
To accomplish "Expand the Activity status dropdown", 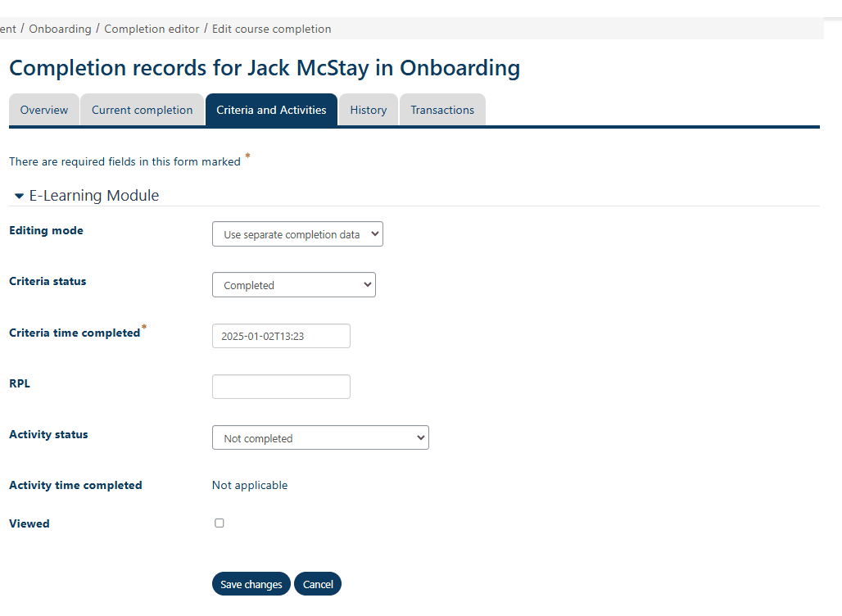I will coord(319,438).
